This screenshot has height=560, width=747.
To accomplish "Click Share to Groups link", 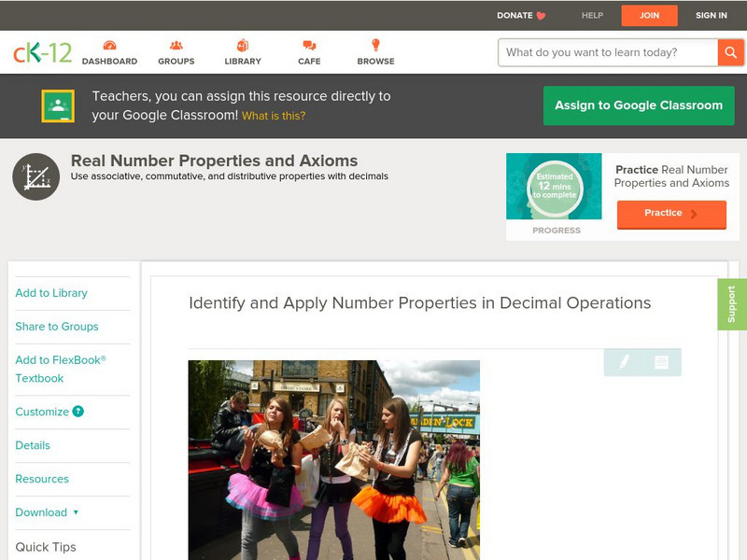I will 57,326.
